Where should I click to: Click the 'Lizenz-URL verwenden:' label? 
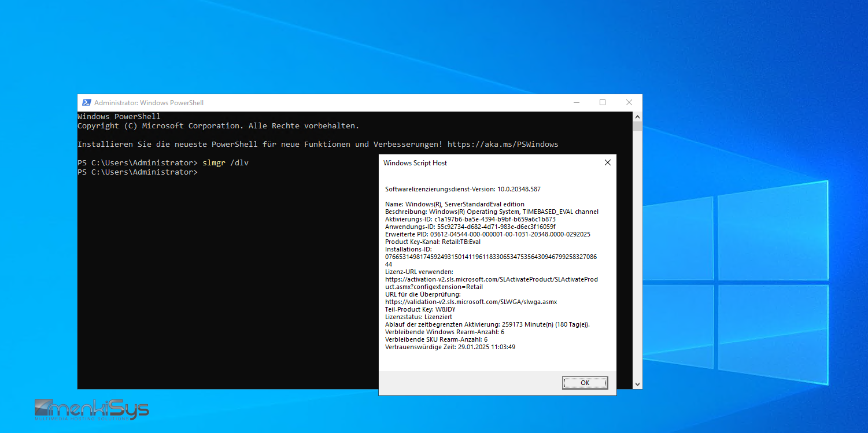419,272
